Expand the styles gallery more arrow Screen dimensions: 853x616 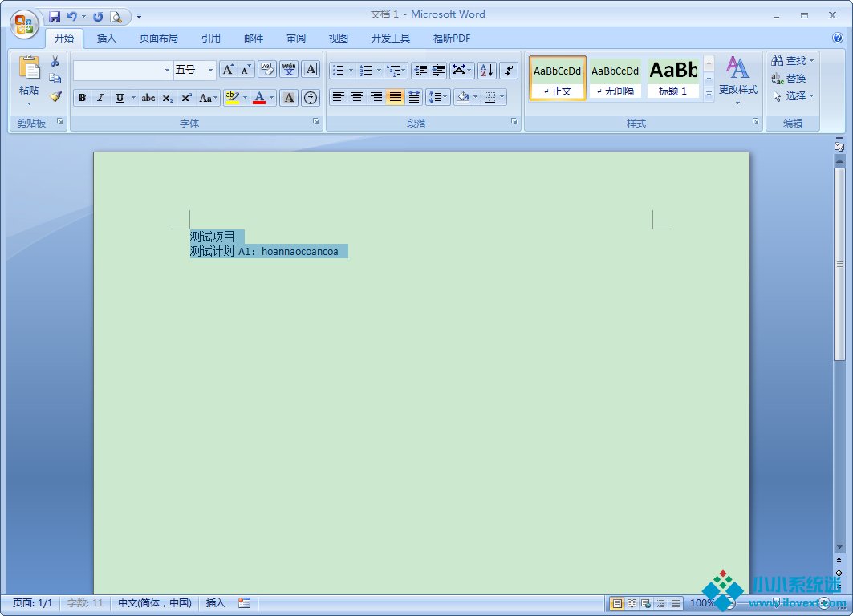coord(709,94)
